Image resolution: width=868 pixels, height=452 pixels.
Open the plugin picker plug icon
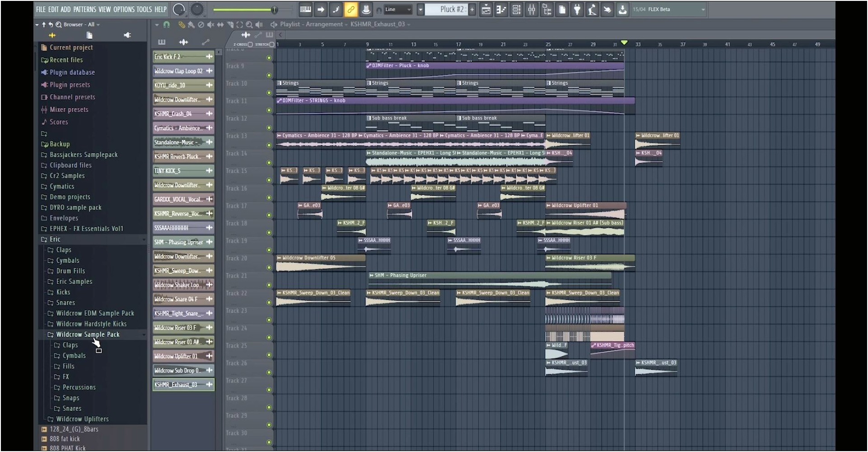[577, 9]
